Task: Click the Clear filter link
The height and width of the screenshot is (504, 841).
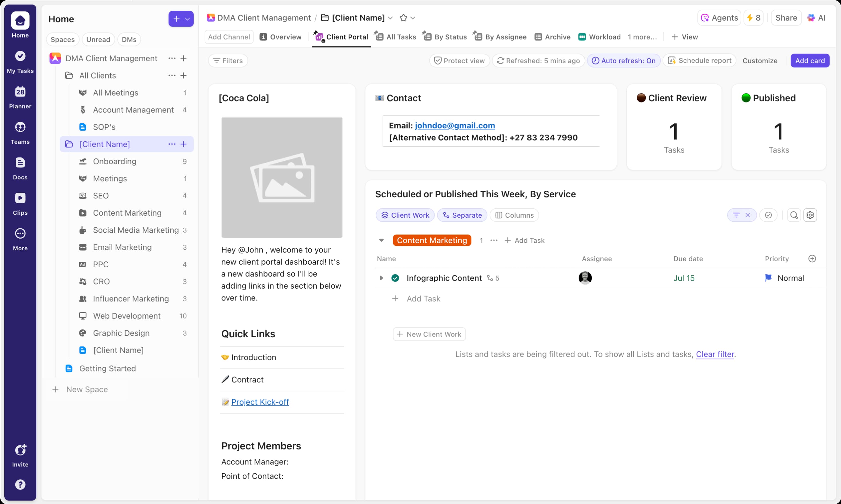Action: coord(715,354)
